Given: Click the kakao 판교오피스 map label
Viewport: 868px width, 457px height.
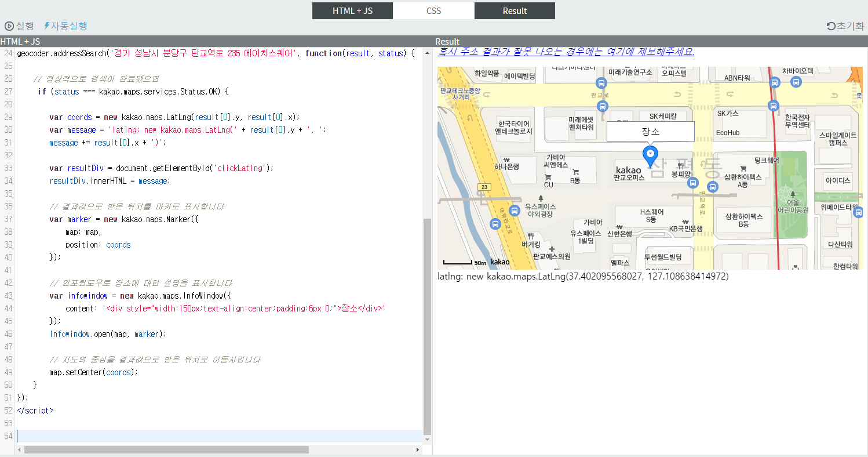Looking at the screenshot, I should [629, 173].
